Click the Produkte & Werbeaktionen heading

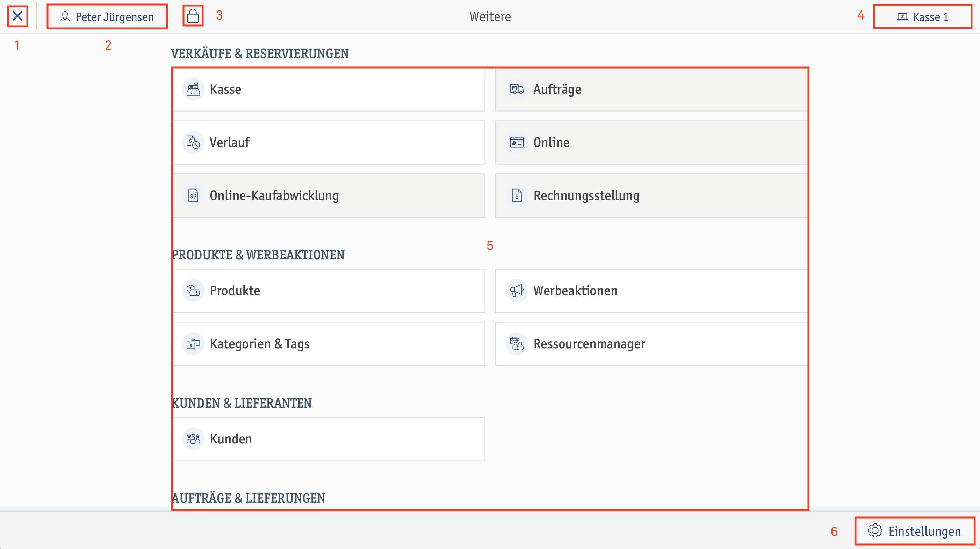tap(258, 255)
